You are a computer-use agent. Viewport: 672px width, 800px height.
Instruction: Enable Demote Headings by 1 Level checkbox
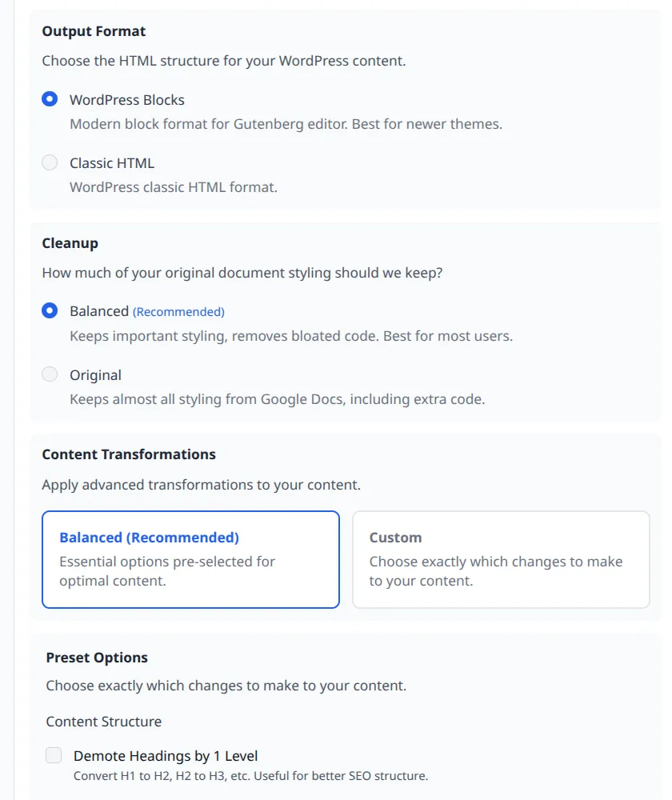pyautogui.click(x=54, y=755)
